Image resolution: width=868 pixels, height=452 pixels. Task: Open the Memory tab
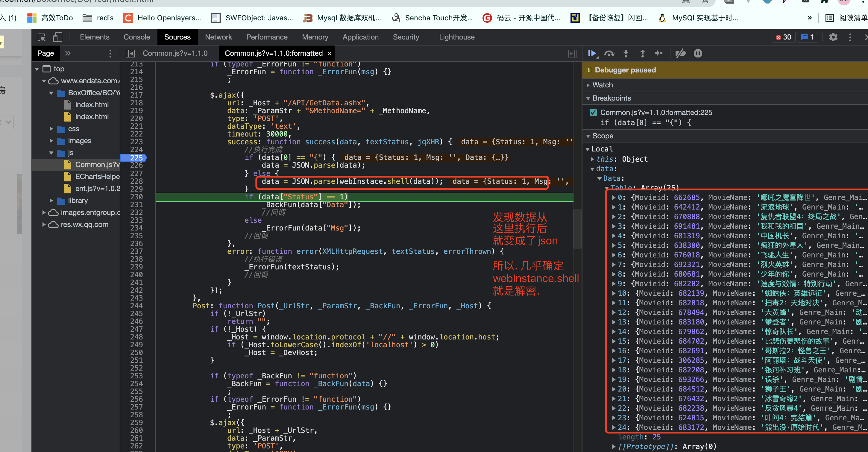click(x=315, y=37)
